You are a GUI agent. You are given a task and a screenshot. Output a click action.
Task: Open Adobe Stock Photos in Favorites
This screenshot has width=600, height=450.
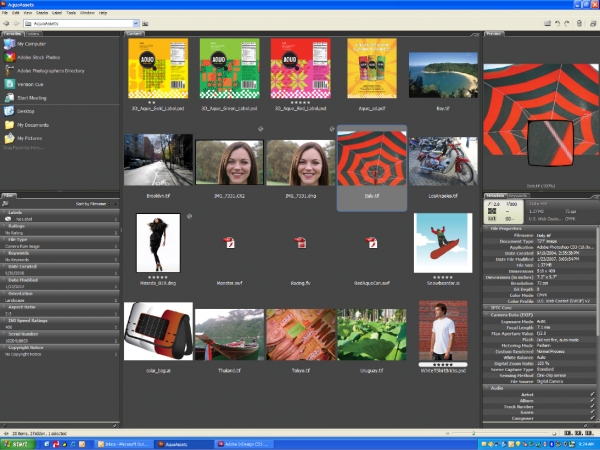tap(40, 58)
